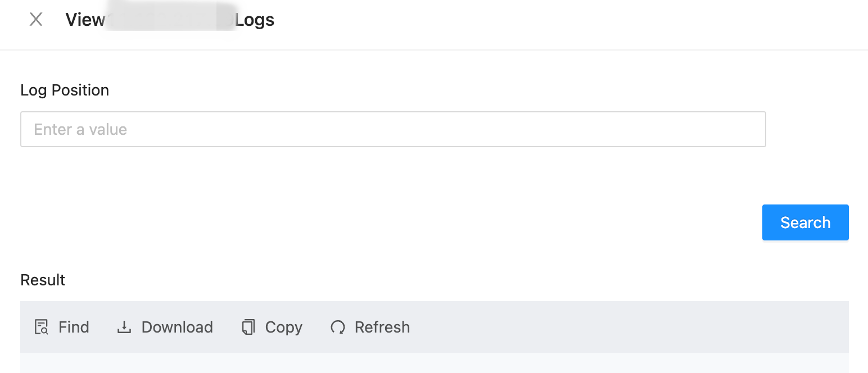
Task: Click the Result section heading
Action: tap(43, 280)
